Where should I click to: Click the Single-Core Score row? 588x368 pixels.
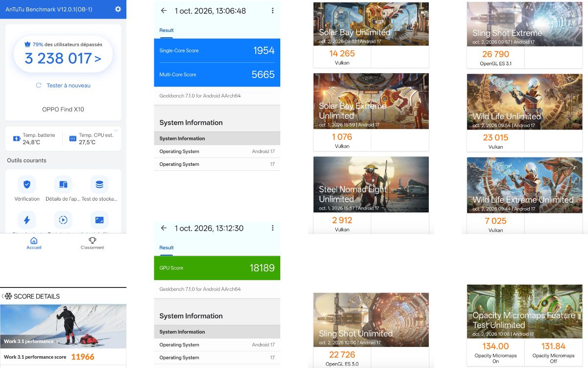pos(217,51)
